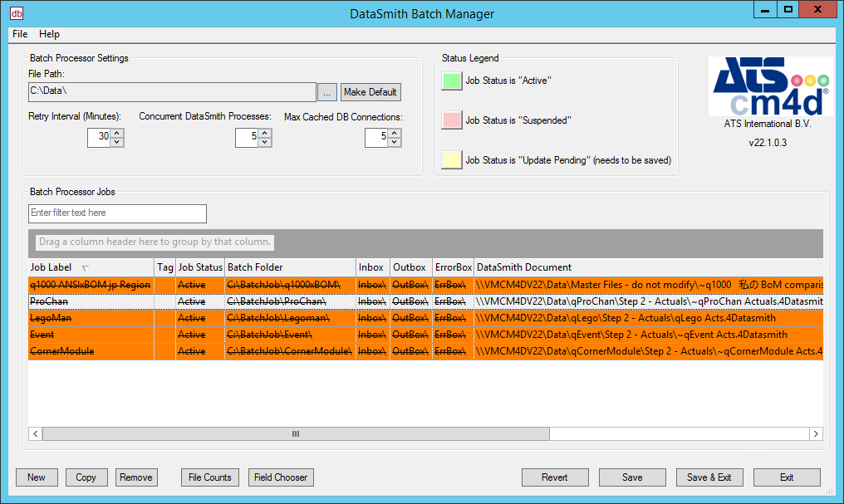Decrease Retry Interval with down arrow
844x504 pixels.
click(117, 142)
